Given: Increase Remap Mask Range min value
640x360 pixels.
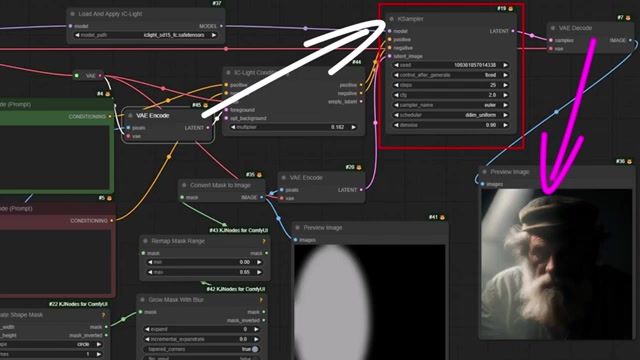Looking at the screenshot, I should tap(259, 262).
